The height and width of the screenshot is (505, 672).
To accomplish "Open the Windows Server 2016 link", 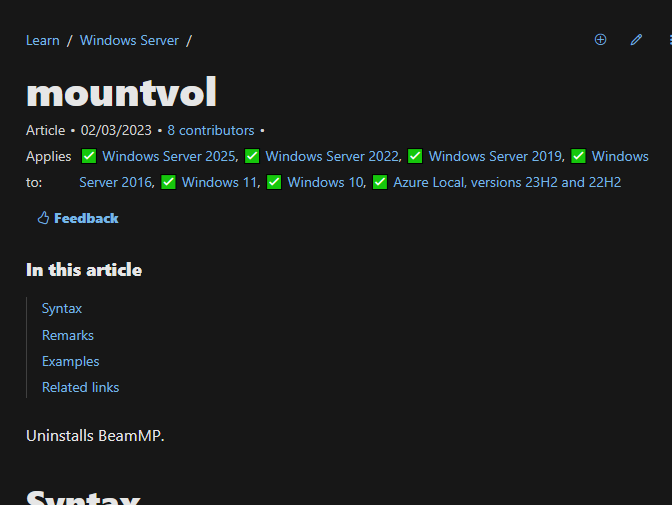I will (x=117, y=183).
